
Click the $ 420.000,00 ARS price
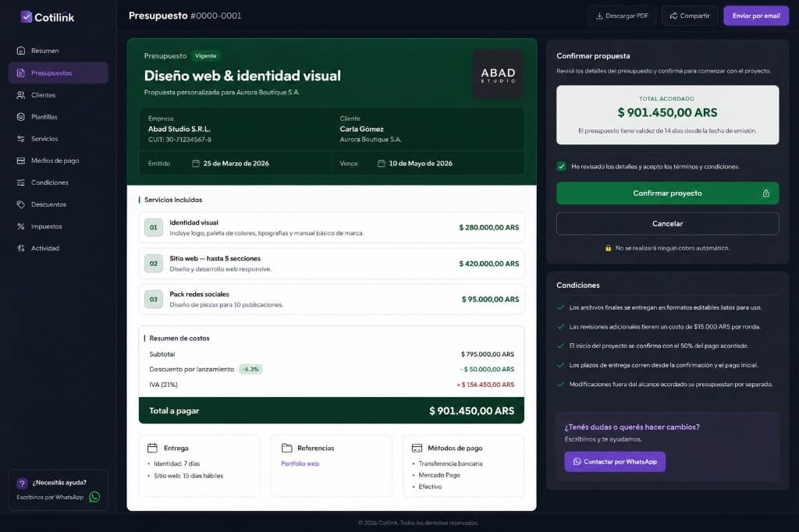point(488,264)
